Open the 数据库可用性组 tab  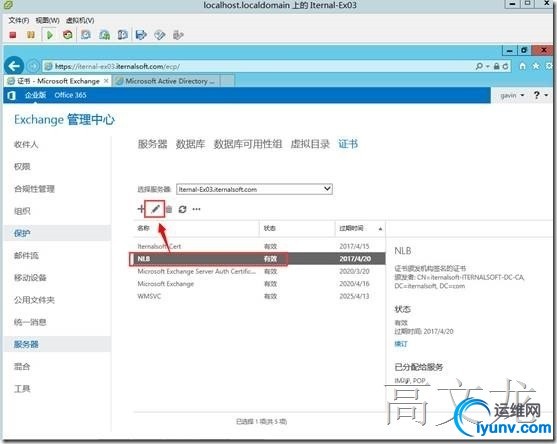click(248, 144)
